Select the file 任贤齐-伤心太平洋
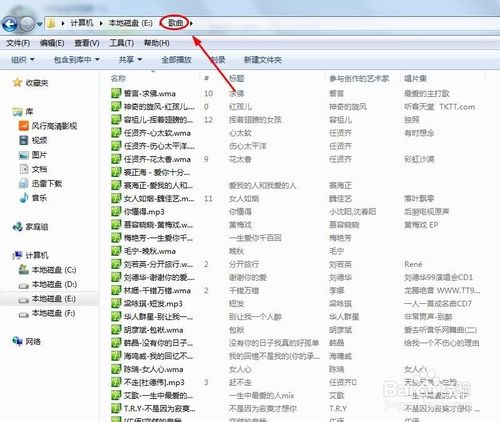The image size is (500, 422). click(159, 146)
